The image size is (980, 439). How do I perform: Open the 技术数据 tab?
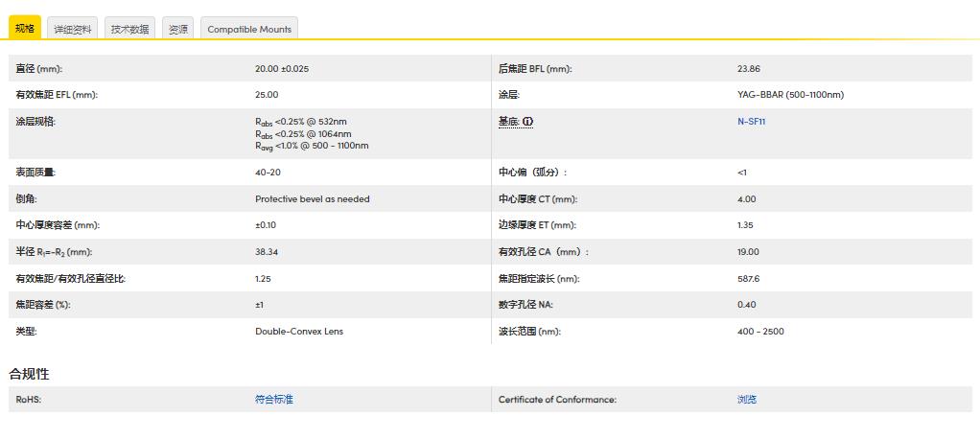click(x=129, y=29)
